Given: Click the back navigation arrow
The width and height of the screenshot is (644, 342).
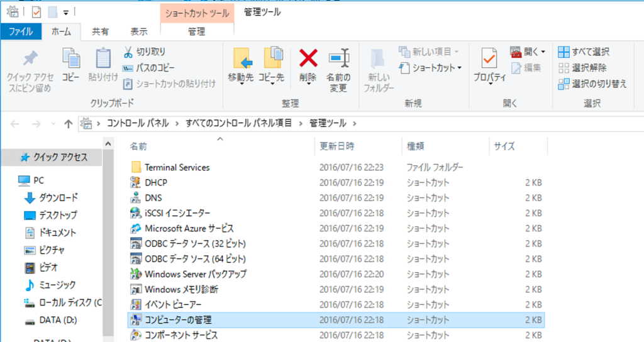Looking at the screenshot, I should click(x=15, y=124).
